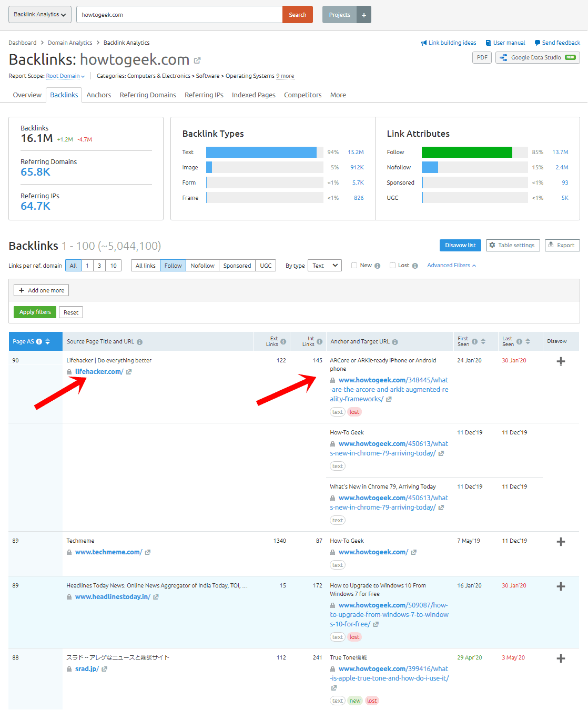This screenshot has width=588, height=710.
Task: Click the green Apply filters button
Action: pyautogui.click(x=35, y=312)
